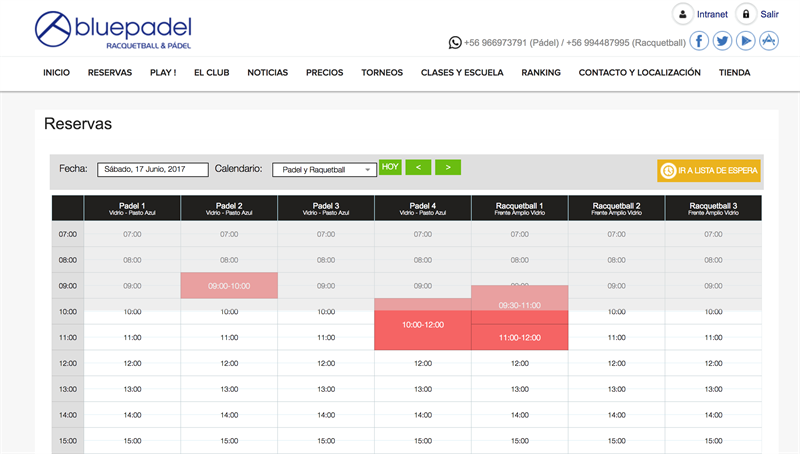Select Padel 4 10:00-12:00 booked slot
The height and width of the screenshot is (454, 800).
(x=422, y=326)
